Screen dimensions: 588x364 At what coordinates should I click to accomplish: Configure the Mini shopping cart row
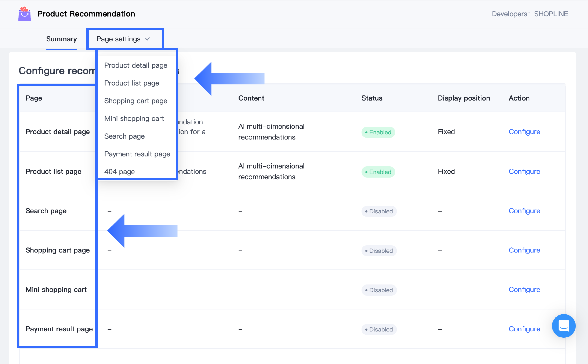tap(524, 290)
